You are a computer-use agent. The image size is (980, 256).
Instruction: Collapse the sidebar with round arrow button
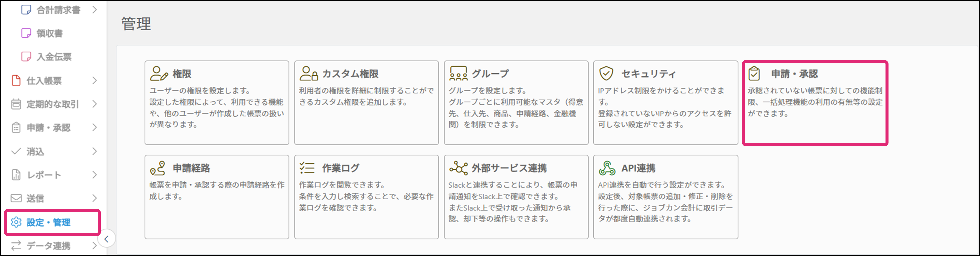(107, 239)
